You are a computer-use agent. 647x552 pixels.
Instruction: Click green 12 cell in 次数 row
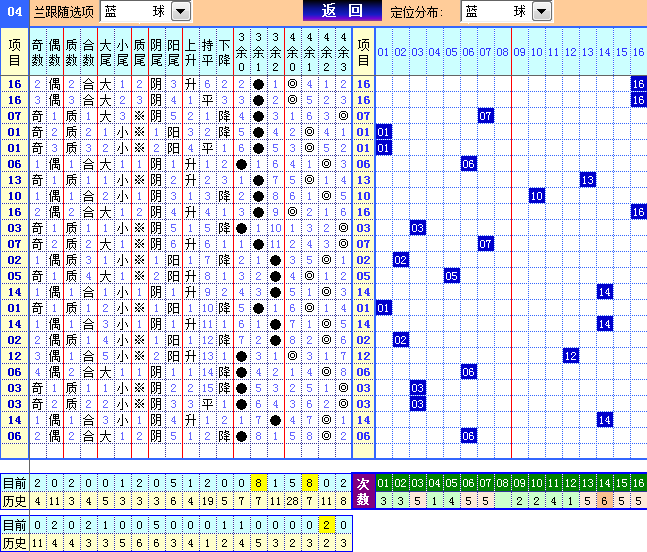coord(571,483)
